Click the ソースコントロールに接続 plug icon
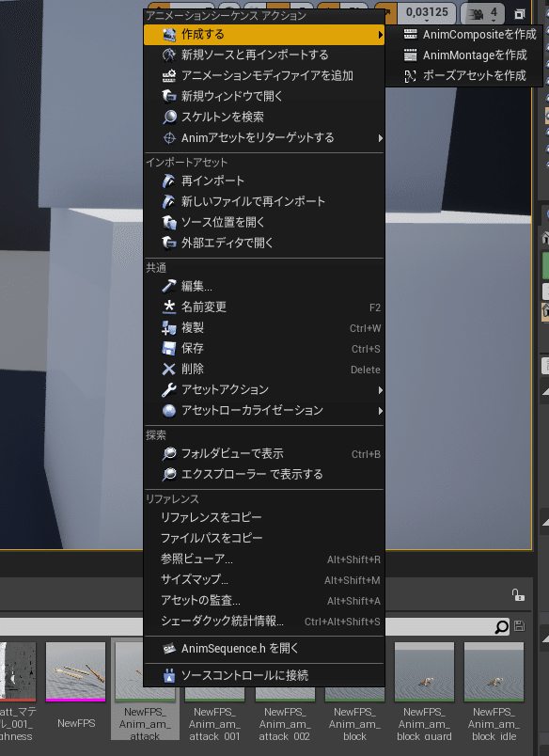This screenshot has height=756, width=549. (x=168, y=675)
